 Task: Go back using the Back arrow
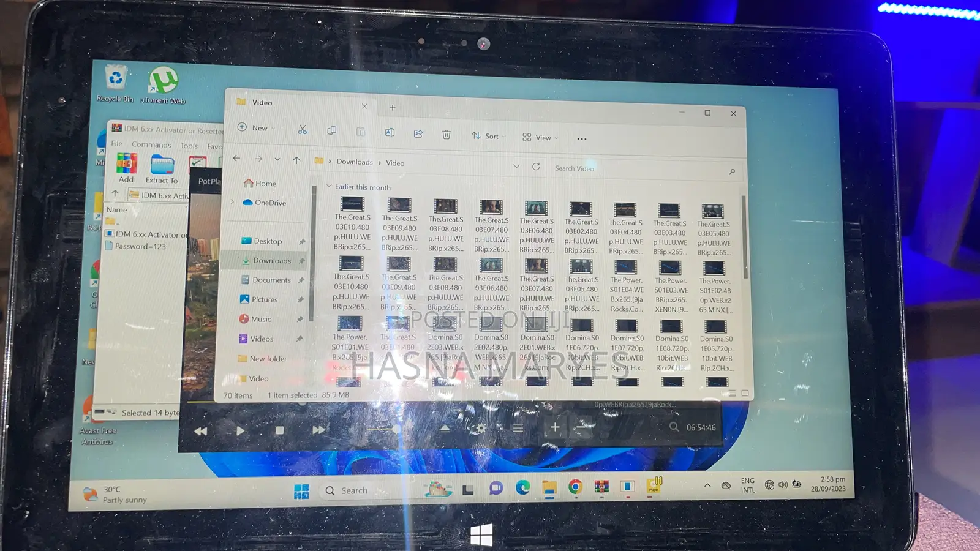click(x=236, y=158)
